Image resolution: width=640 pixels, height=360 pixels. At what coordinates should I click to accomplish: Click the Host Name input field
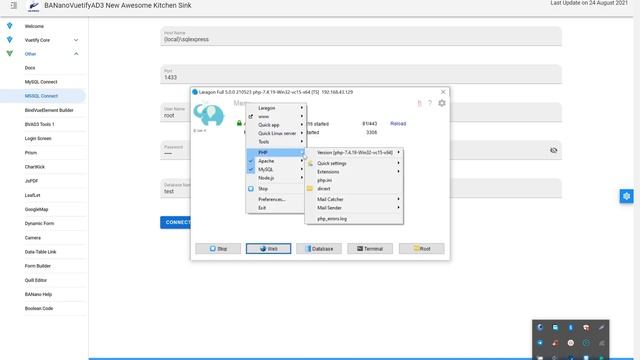361,36
